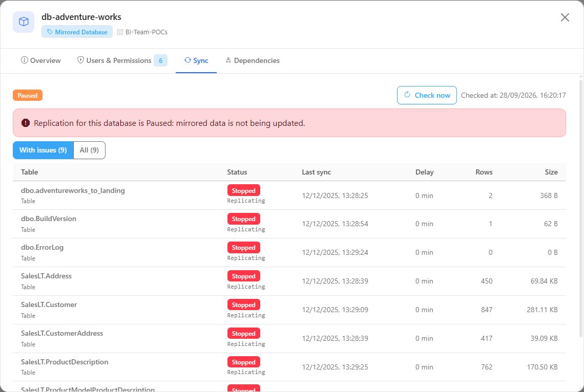Click the refresh icon inside Check now
The image size is (584, 392).
[407, 95]
